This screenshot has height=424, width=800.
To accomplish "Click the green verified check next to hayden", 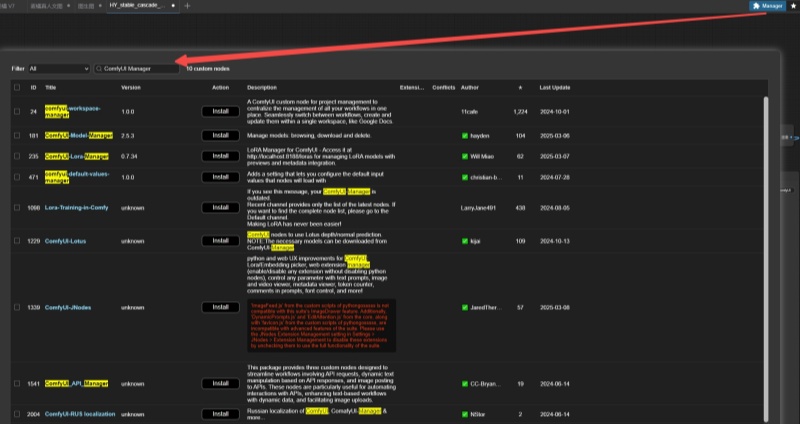I will [x=465, y=136].
